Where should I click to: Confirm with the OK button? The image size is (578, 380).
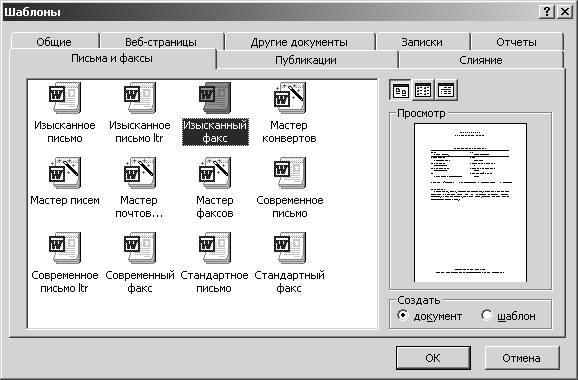pos(433,358)
